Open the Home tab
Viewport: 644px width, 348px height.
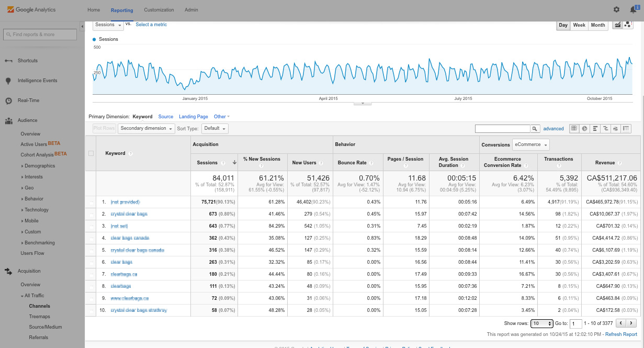pyautogui.click(x=94, y=10)
